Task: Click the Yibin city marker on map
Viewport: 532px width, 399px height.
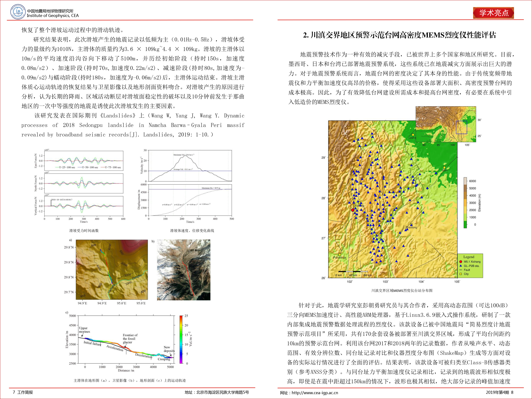Action: (444, 167)
